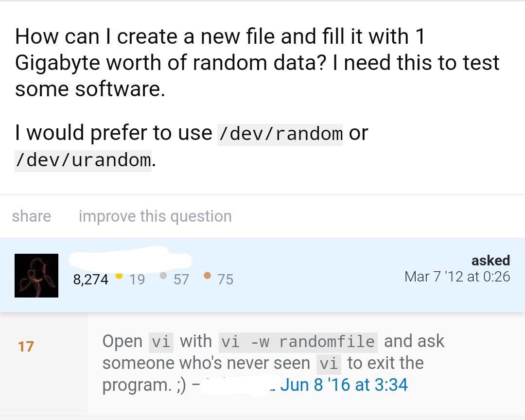The width and height of the screenshot is (525, 420).
Task: Click the comment score 17
Action: [25, 347]
